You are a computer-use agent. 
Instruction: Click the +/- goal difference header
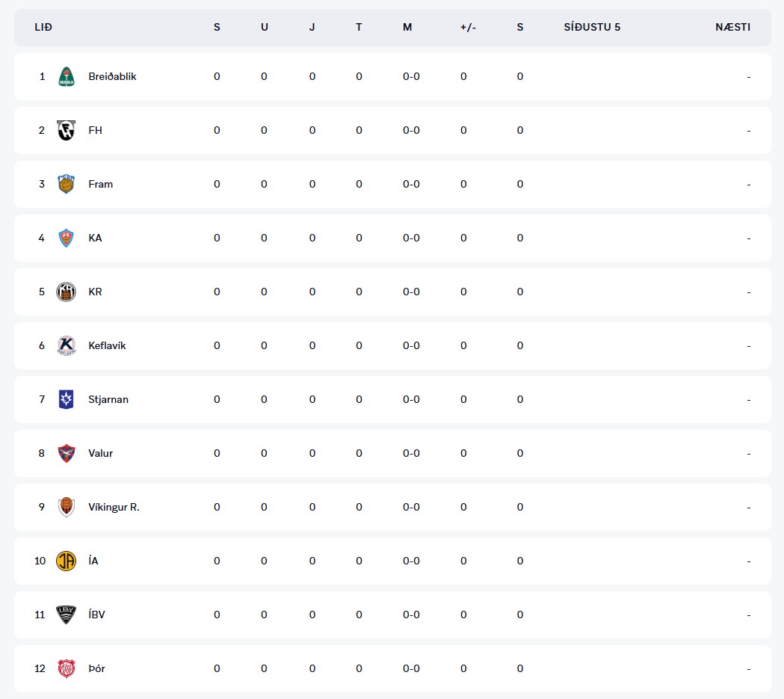[468, 27]
